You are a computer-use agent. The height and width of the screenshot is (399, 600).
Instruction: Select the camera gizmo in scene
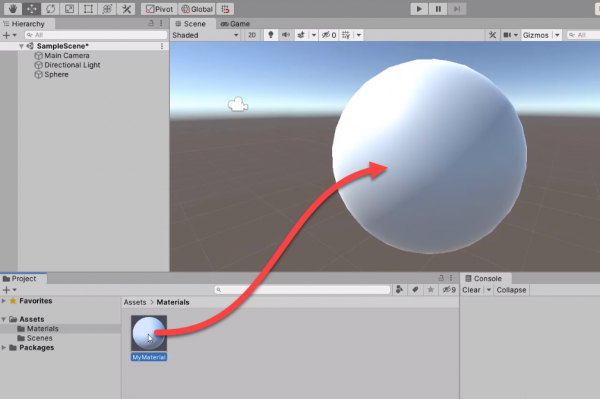click(x=238, y=104)
